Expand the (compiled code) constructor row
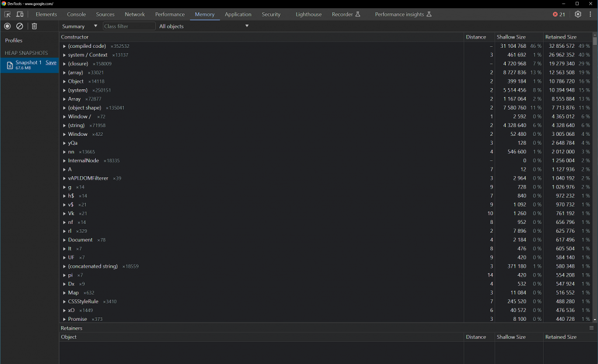The image size is (598, 364). click(x=64, y=46)
